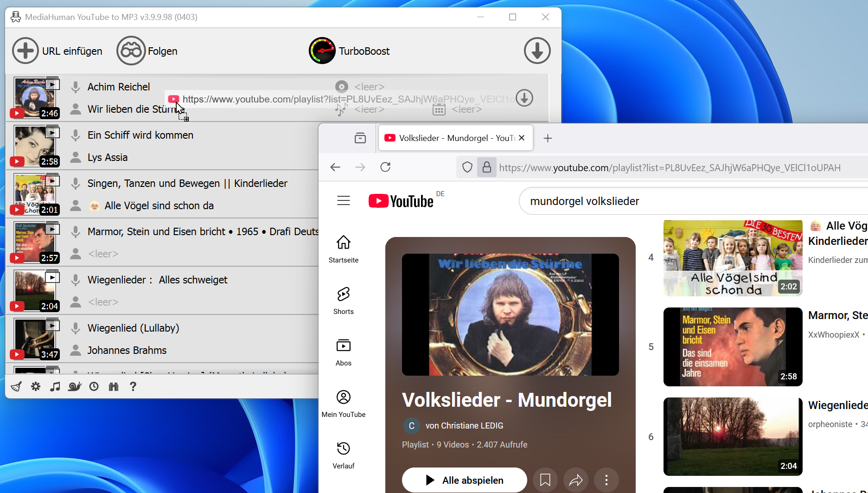Click Wiegenlieder : Alles schweiget title
This screenshot has width=868, height=493.
point(158,280)
